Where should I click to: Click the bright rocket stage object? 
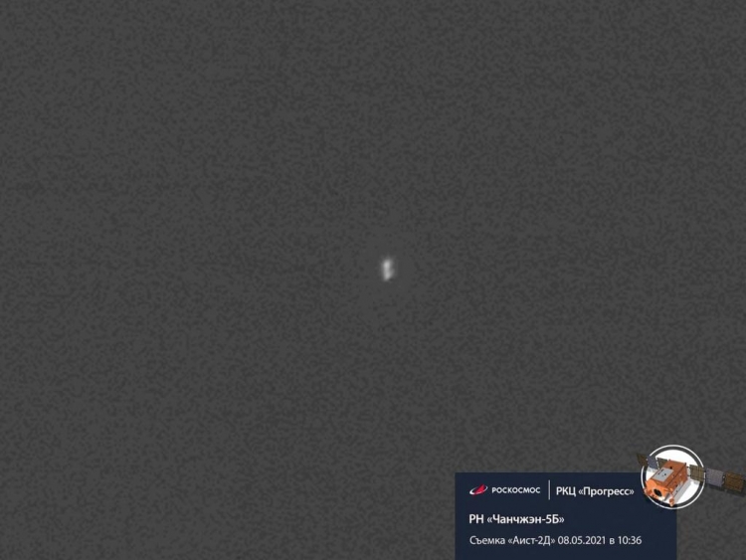[x=387, y=270]
